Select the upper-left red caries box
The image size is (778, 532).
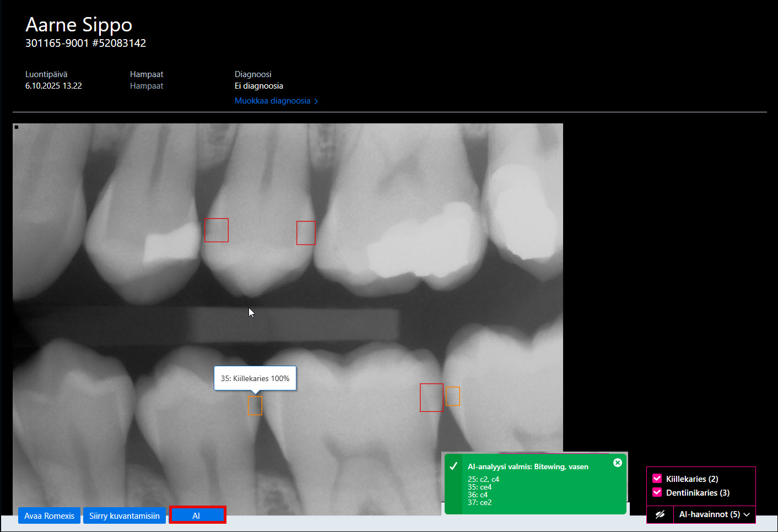coord(217,230)
